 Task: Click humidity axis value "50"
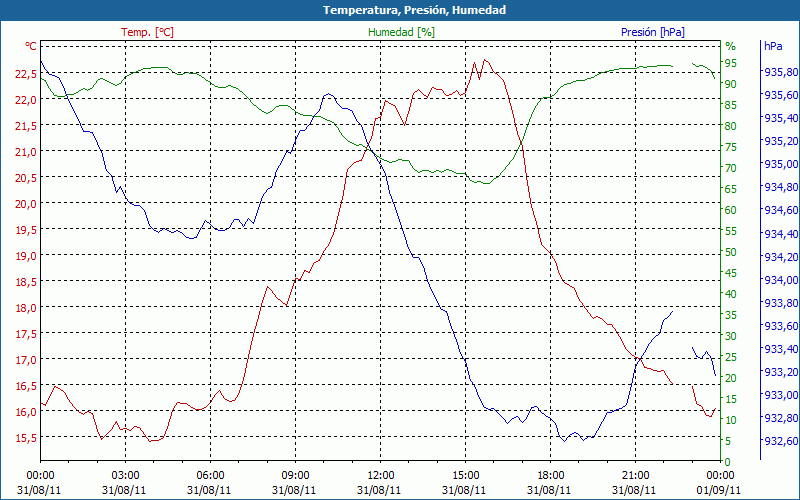pos(731,252)
